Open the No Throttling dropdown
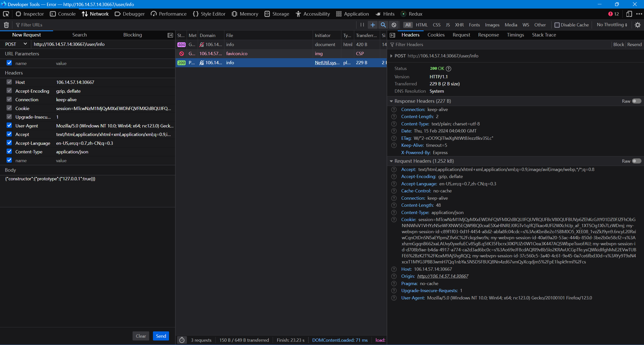Viewport: 644px width, 345px height. pyautogui.click(x=612, y=25)
